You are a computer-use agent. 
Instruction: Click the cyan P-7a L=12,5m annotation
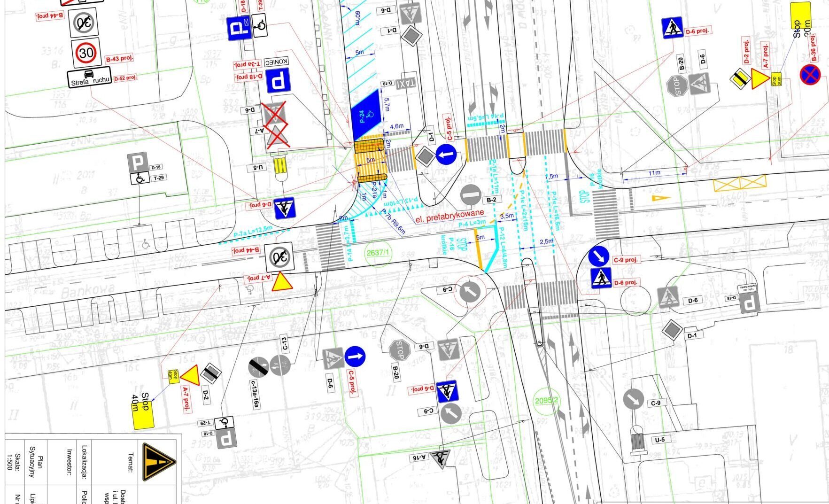[x=253, y=231]
